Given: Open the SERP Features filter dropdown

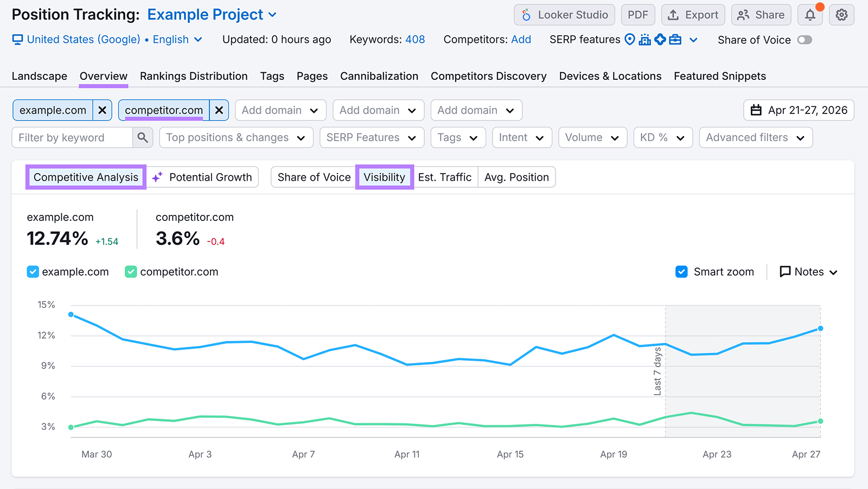Looking at the screenshot, I should click(x=372, y=138).
